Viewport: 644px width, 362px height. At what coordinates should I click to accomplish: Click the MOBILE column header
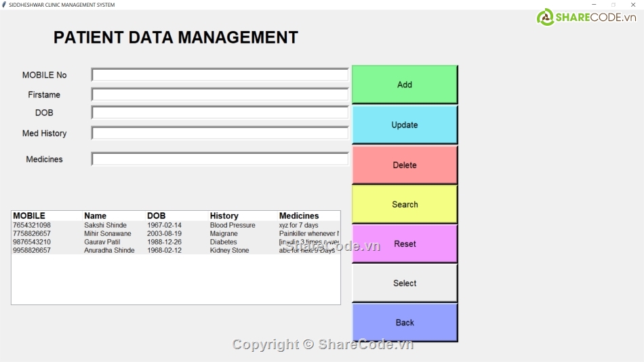[x=29, y=216]
